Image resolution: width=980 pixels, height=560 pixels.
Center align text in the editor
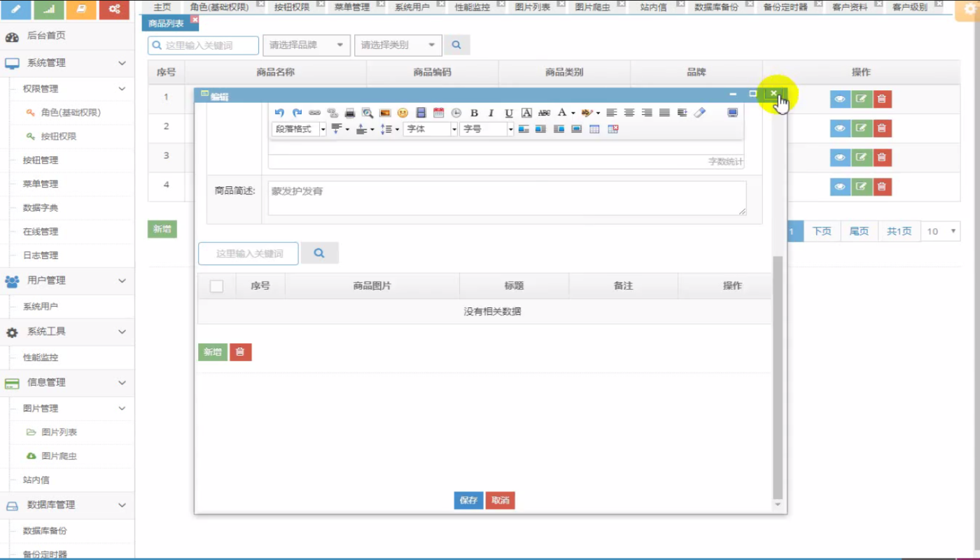(x=629, y=113)
